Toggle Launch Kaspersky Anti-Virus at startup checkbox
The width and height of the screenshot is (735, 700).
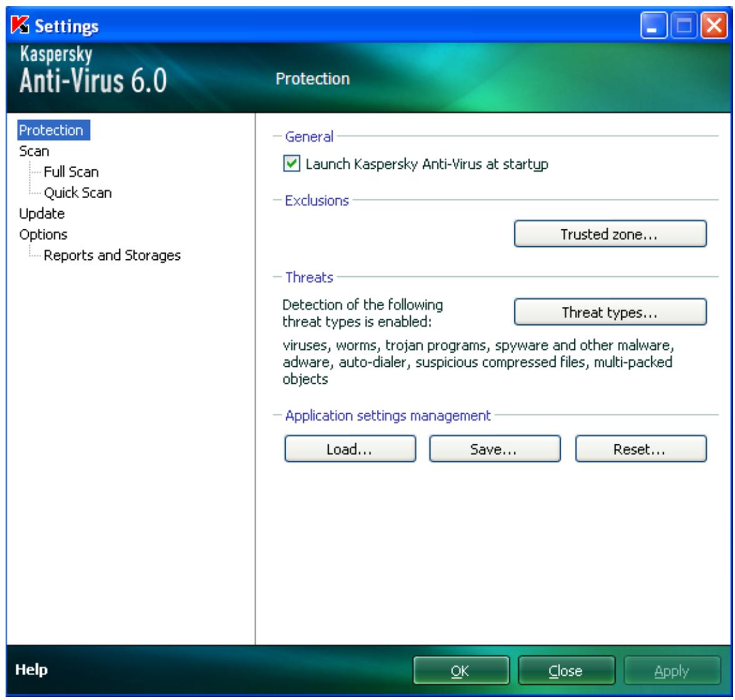(291, 164)
